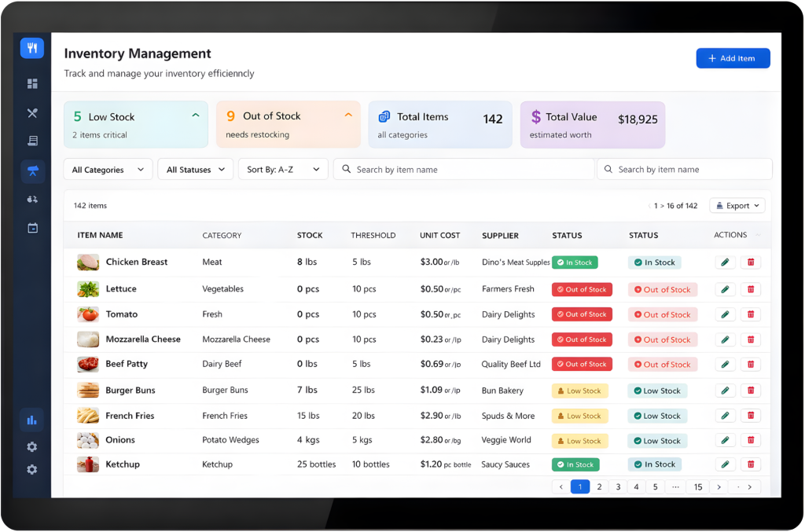The image size is (805, 532).
Task: Go to page 3 in pagination
Action: [x=618, y=487]
